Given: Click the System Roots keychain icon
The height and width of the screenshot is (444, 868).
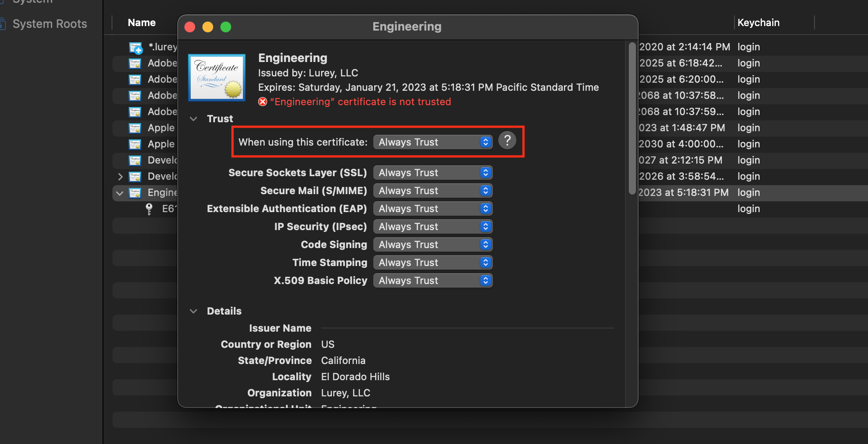Looking at the screenshot, I should (x=3, y=24).
